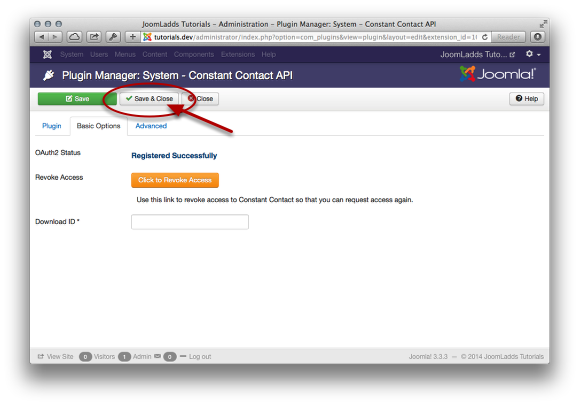The image size is (580, 406).
Task: Click the plus add bookmark button
Action: (132, 37)
